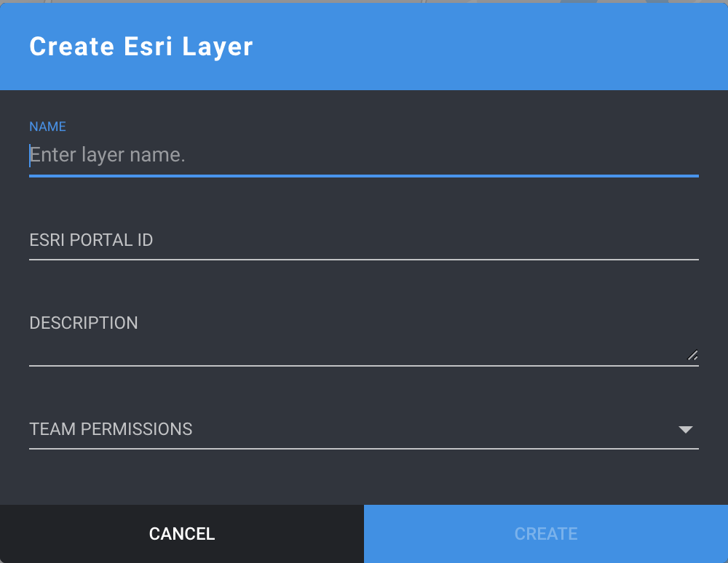The height and width of the screenshot is (563, 728).
Task: Click the NAME field label
Action: click(x=47, y=126)
